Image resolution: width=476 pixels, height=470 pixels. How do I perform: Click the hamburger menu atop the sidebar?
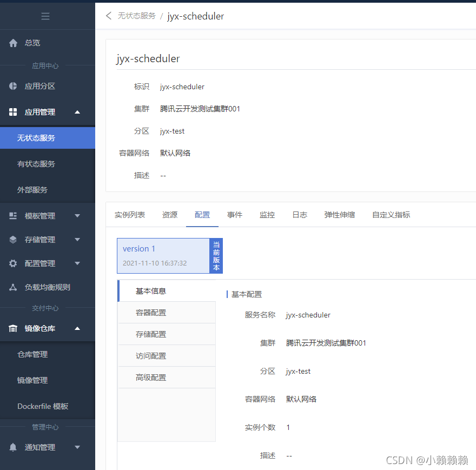[x=45, y=16]
